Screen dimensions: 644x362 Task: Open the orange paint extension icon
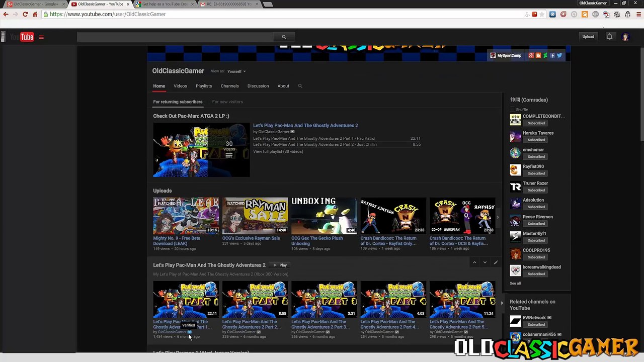click(x=585, y=14)
